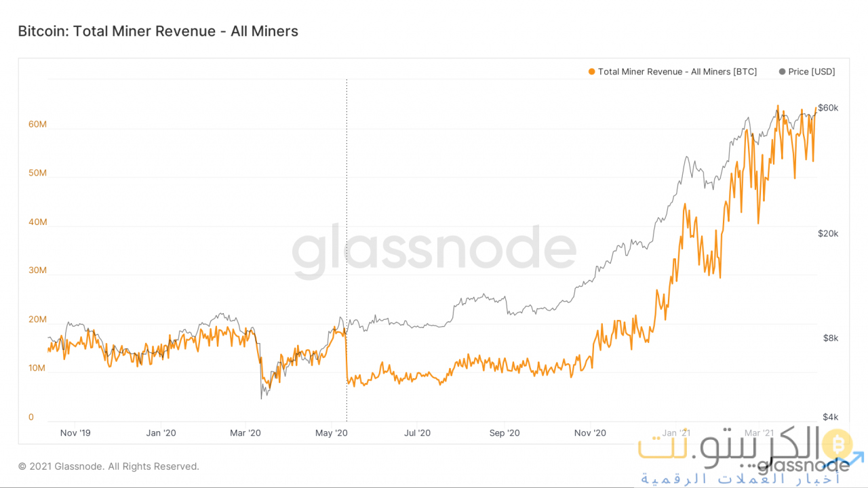Select the Nov '20 date label

tap(590, 432)
